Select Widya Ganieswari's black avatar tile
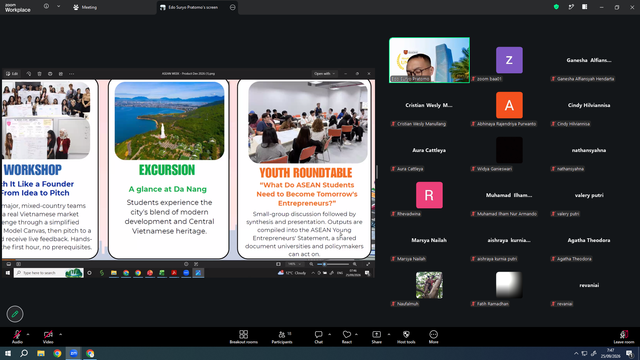Screen dimensions: 640x360 tap(509, 150)
